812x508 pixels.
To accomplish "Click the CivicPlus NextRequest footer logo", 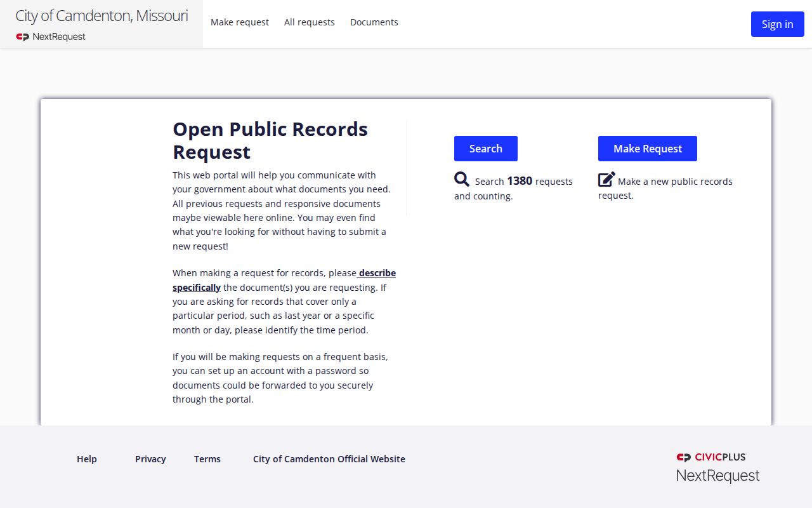I will (x=717, y=467).
